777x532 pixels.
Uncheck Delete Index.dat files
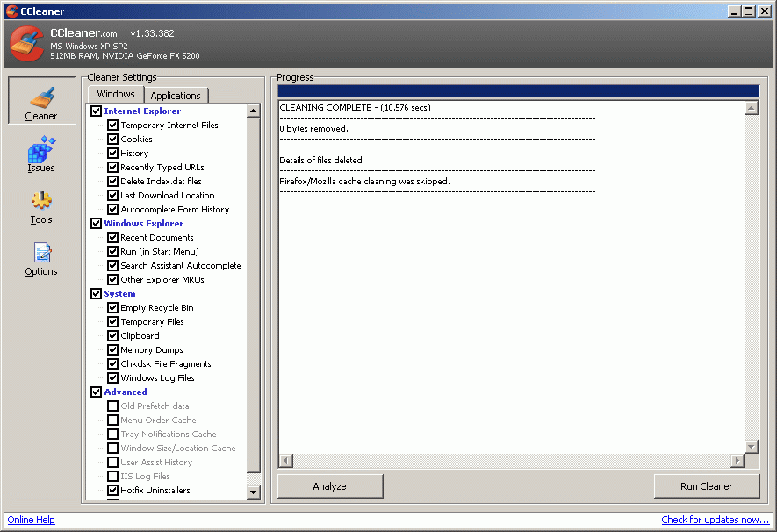[113, 182]
